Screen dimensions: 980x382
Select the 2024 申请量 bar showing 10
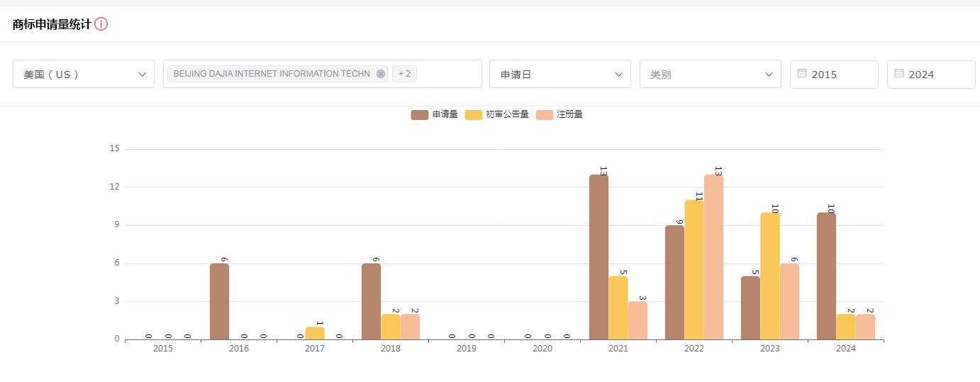click(x=826, y=275)
